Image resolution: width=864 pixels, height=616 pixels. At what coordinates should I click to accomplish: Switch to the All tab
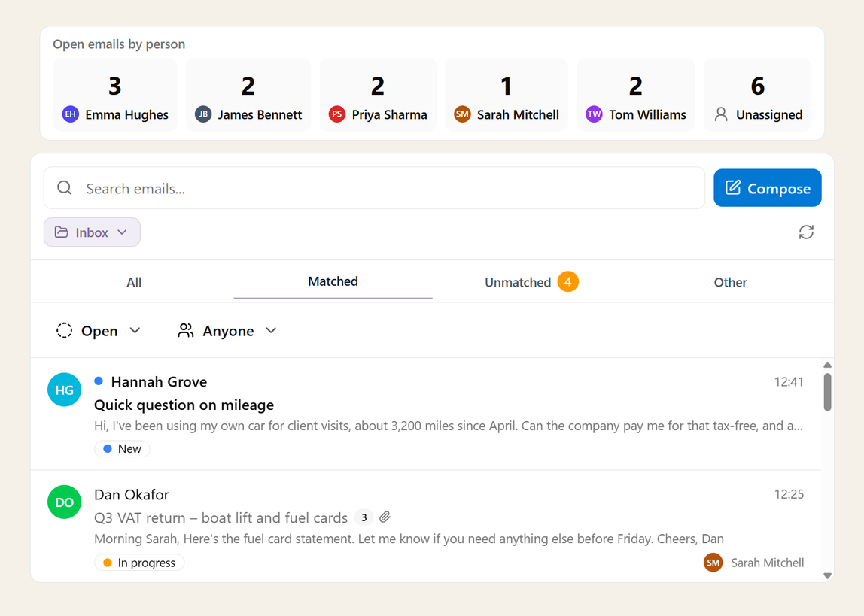tap(134, 282)
